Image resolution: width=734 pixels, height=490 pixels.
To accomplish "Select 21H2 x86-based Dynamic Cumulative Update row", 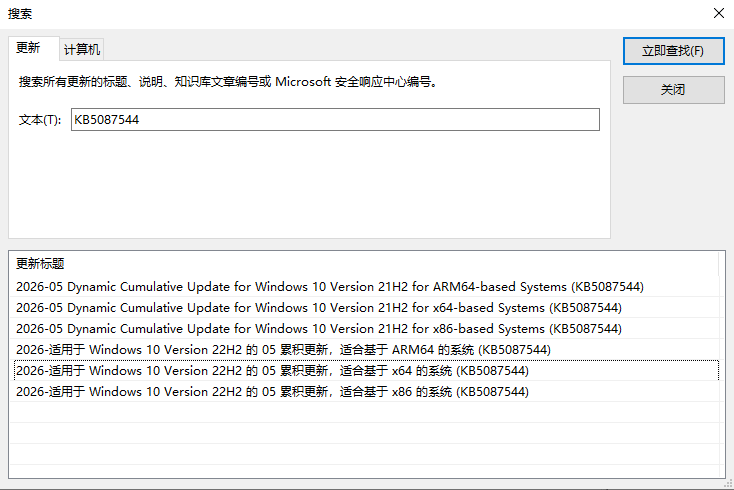I will click(364, 329).
